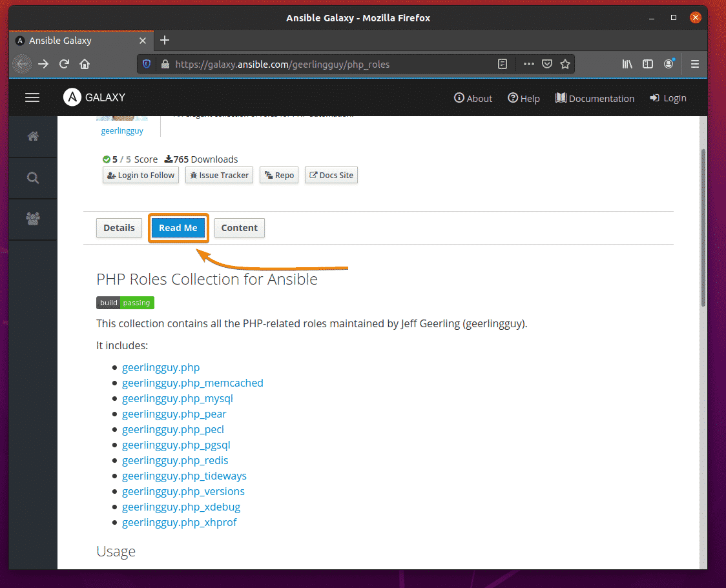The width and height of the screenshot is (726, 588).
Task: Open the Galaxy navigation hamburger menu
Action: click(32, 97)
